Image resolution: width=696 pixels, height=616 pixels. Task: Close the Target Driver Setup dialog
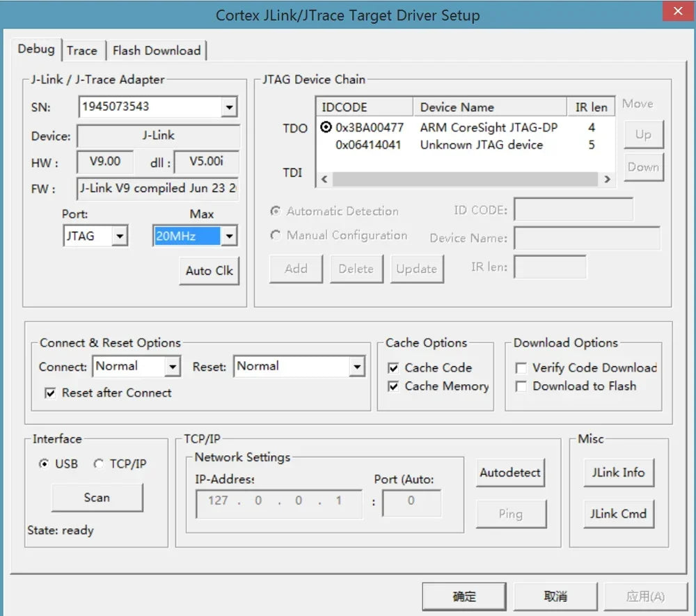(x=678, y=10)
